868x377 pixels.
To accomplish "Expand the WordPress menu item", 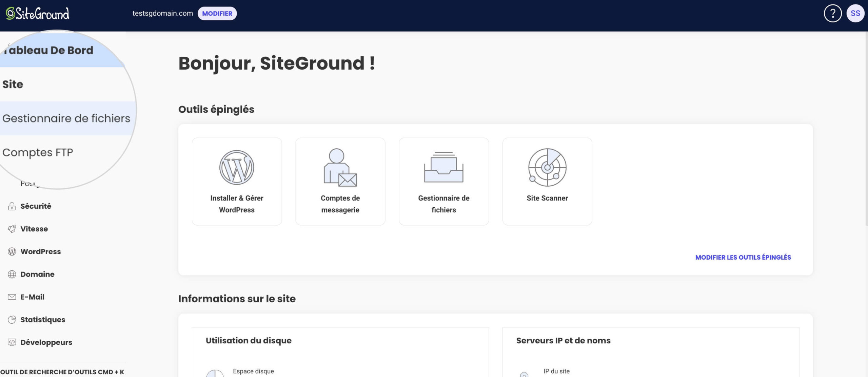I will pyautogui.click(x=41, y=252).
